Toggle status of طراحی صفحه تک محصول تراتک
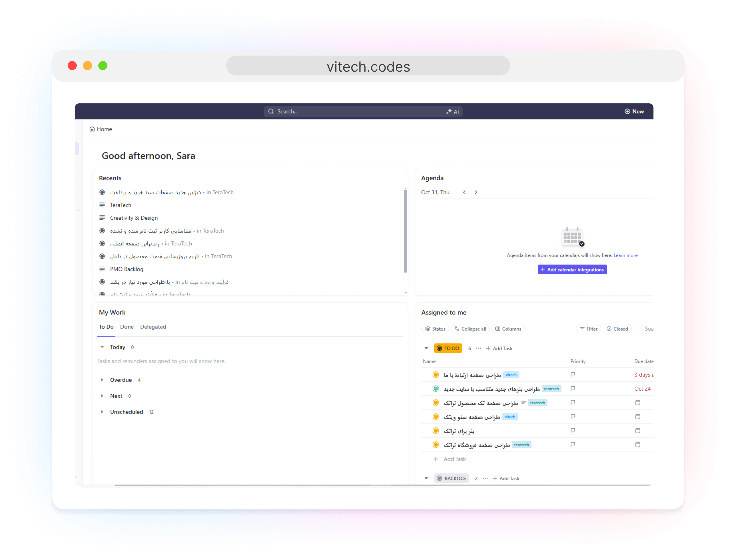 [x=436, y=403]
